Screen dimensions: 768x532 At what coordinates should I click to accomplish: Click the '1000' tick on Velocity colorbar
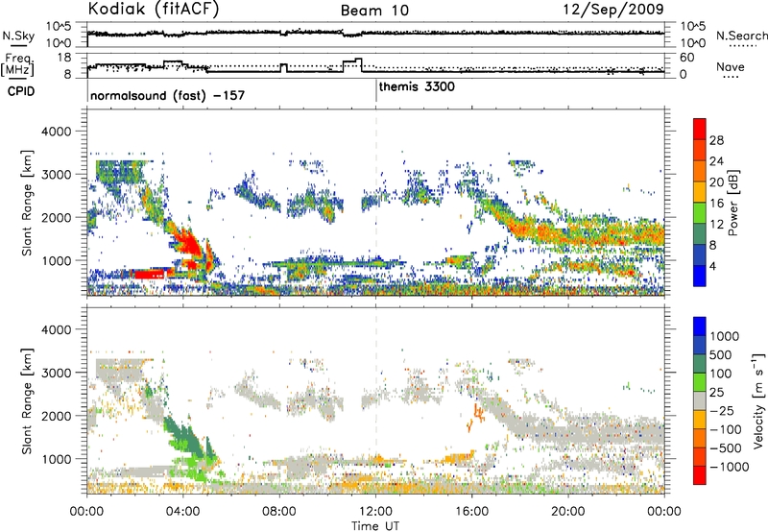click(724, 336)
